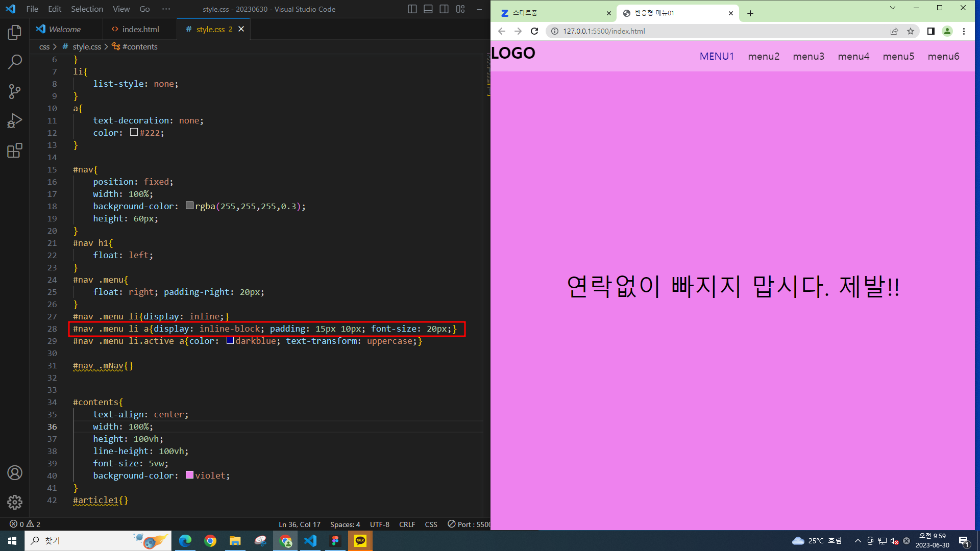Open Chrome tab search chevron
The width and height of the screenshot is (980, 551).
click(x=893, y=8)
